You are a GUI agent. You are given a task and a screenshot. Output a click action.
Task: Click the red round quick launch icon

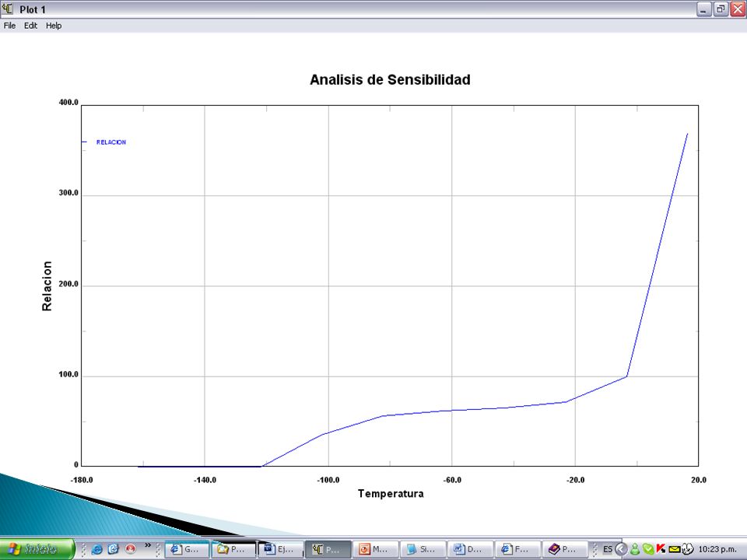point(130,549)
